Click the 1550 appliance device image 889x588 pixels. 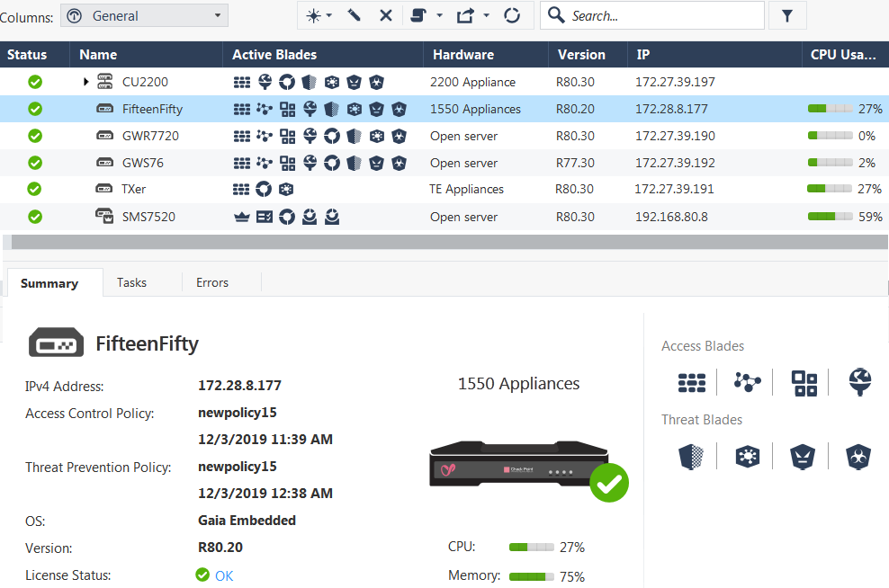point(519,463)
